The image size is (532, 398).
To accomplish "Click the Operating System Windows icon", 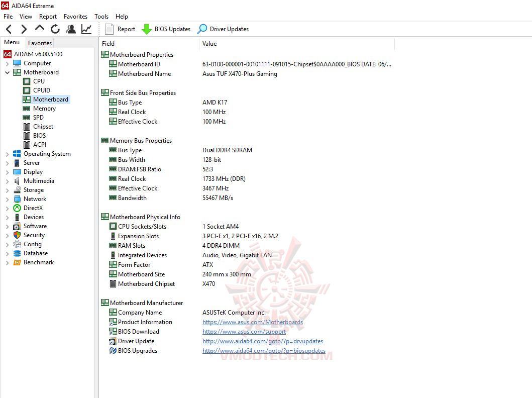I will pos(17,154).
